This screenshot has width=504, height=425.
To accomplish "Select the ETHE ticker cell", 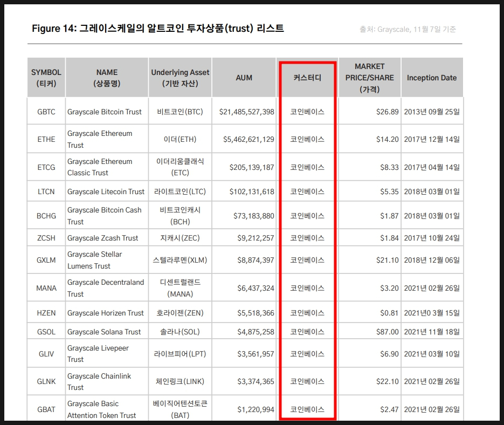I will click(46, 139).
